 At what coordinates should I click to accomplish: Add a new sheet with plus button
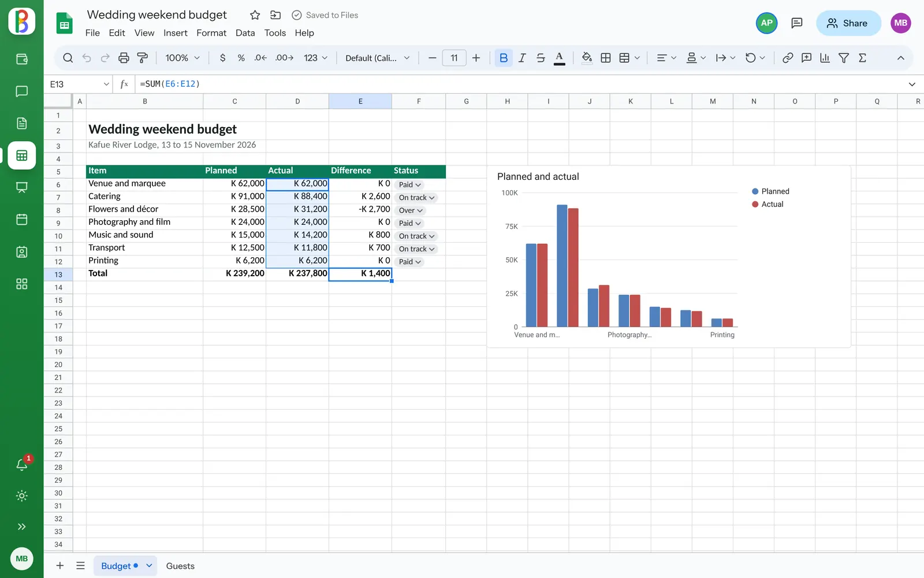60,566
